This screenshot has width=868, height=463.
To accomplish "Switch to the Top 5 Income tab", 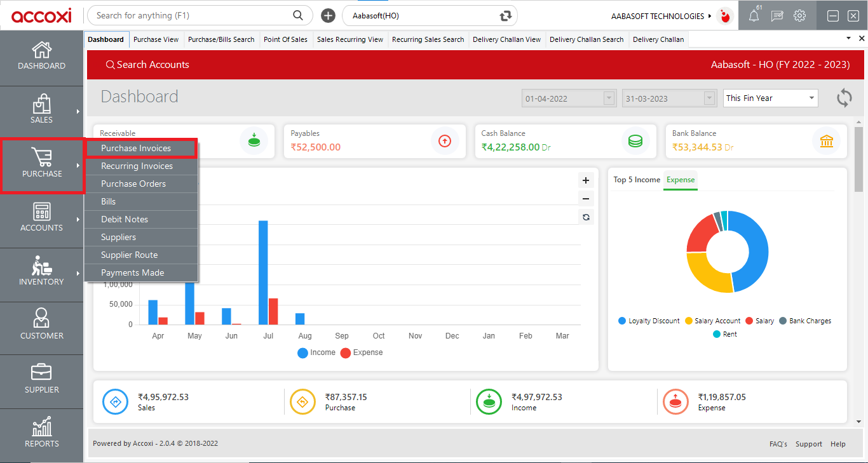I will coord(637,180).
